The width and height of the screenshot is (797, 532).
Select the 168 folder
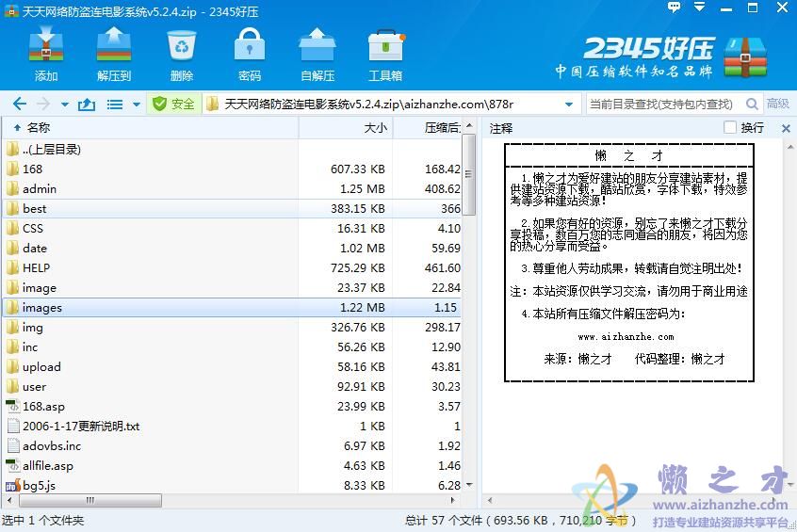click(232, 169)
